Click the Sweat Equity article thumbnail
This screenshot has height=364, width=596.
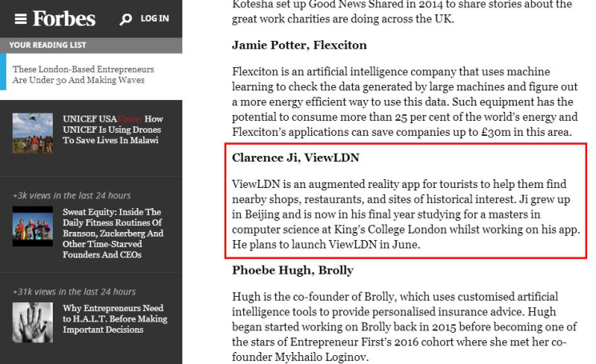(x=32, y=226)
